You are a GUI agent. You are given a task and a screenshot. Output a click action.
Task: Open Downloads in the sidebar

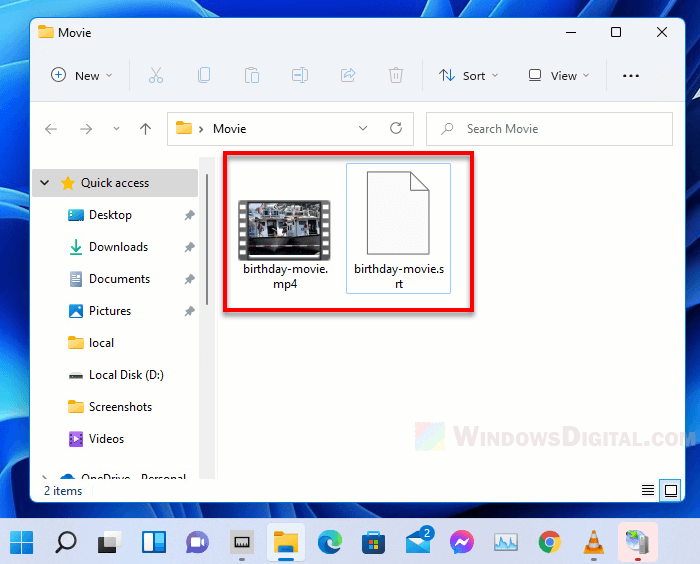coord(118,247)
